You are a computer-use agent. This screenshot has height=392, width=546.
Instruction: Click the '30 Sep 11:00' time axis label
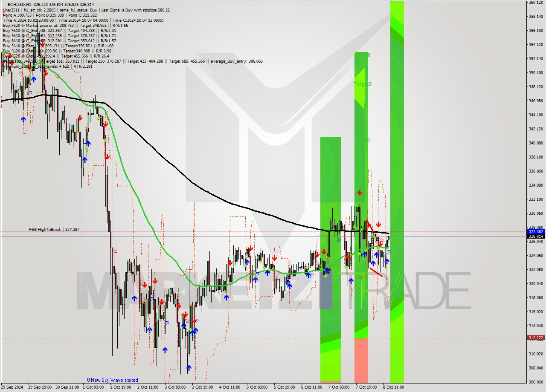tap(67, 387)
